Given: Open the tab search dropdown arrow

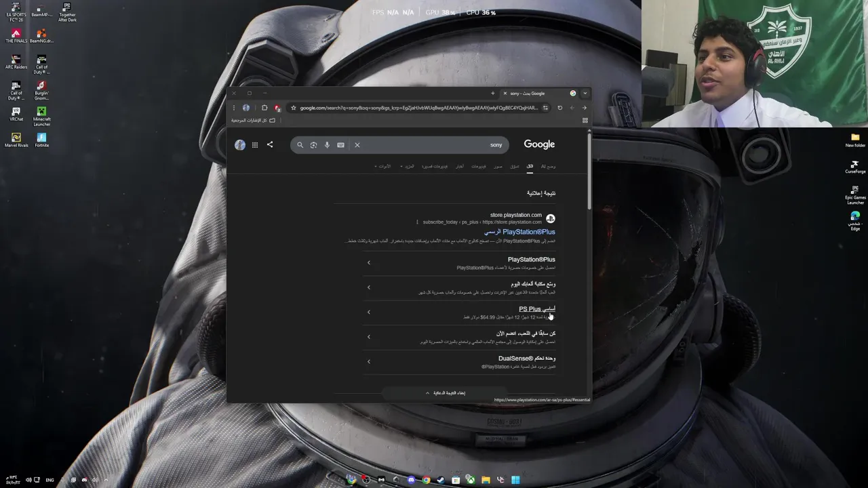Looking at the screenshot, I should tap(585, 94).
